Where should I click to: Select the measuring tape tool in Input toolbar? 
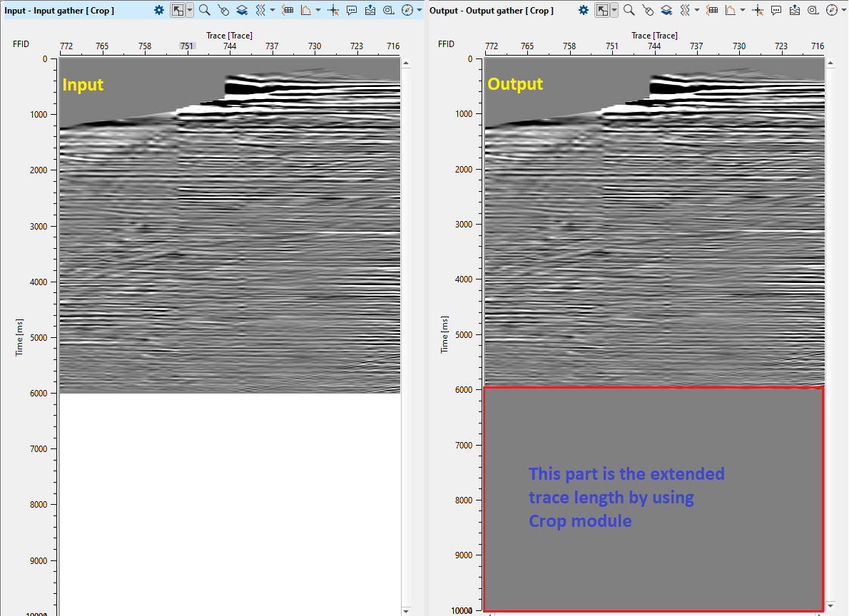[388, 10]
